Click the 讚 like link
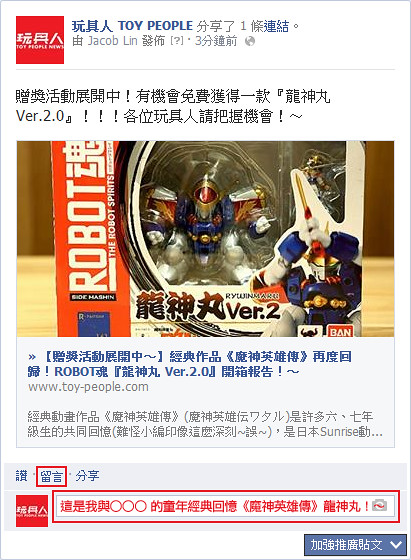 [21, 476]
